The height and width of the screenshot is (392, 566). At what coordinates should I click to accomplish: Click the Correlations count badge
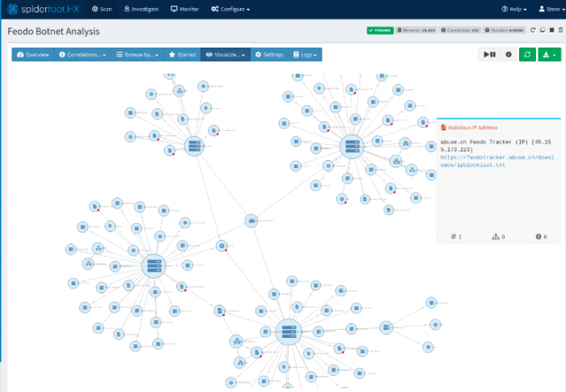pos(460,31)
